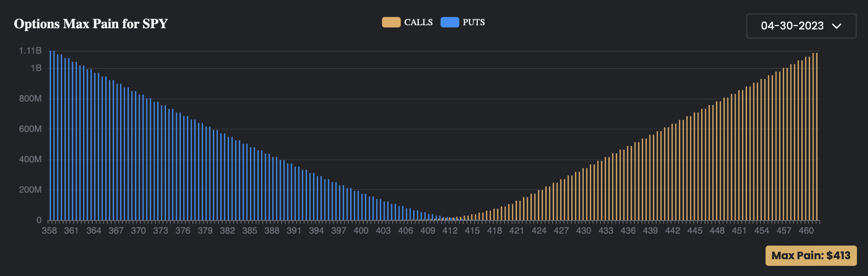
Task: Toggle the CALLS legend series
Action: (x=408, y=22)
